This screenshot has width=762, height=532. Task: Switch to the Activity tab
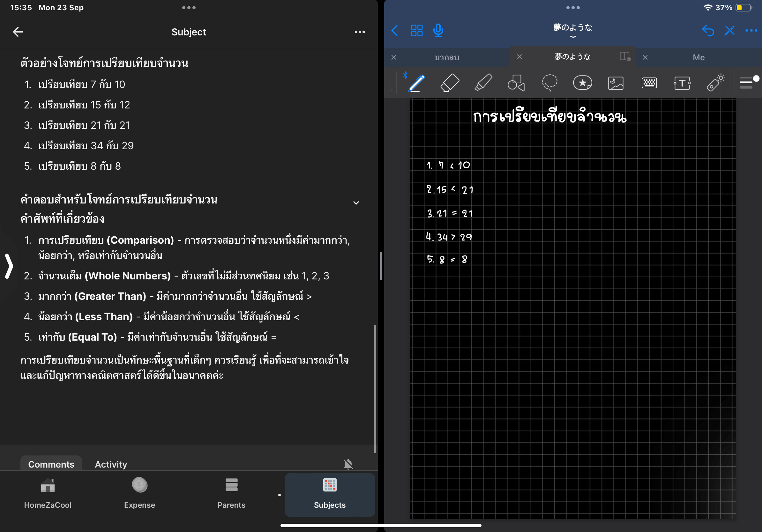111,464
